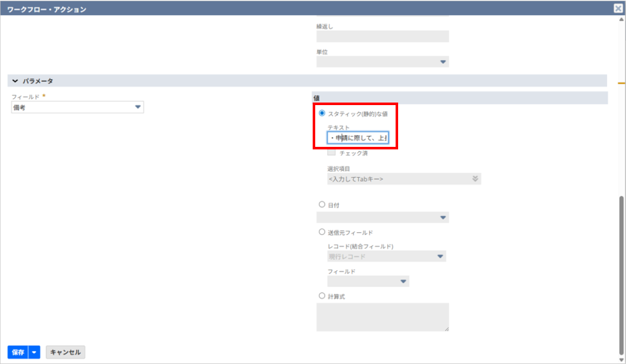Screen dimensions: 626x364
Task: Toggle the チェック済 checkbox
Action: 331,153
